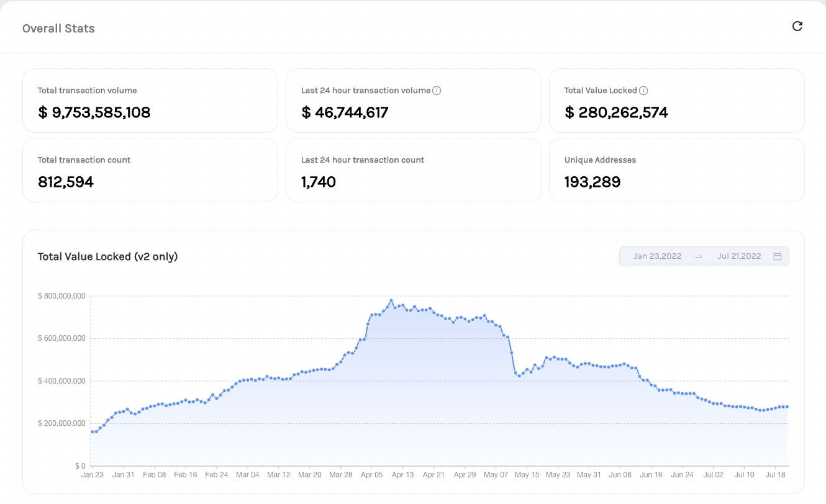Click info icon beside Total Value Locked label
Image resolution: width=826 pixels, height=504 pixels.
(643, 91)
